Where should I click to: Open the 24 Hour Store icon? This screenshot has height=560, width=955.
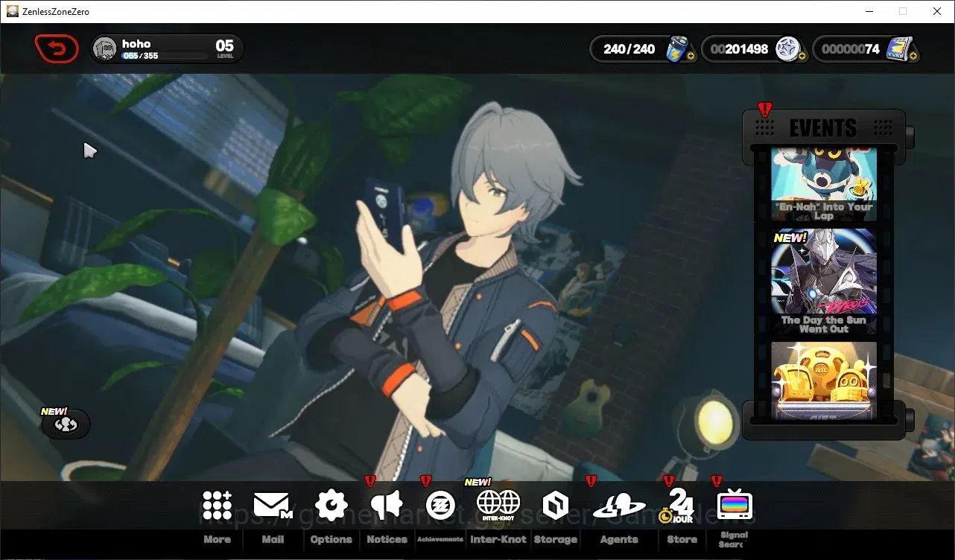[x=679, y=506]
